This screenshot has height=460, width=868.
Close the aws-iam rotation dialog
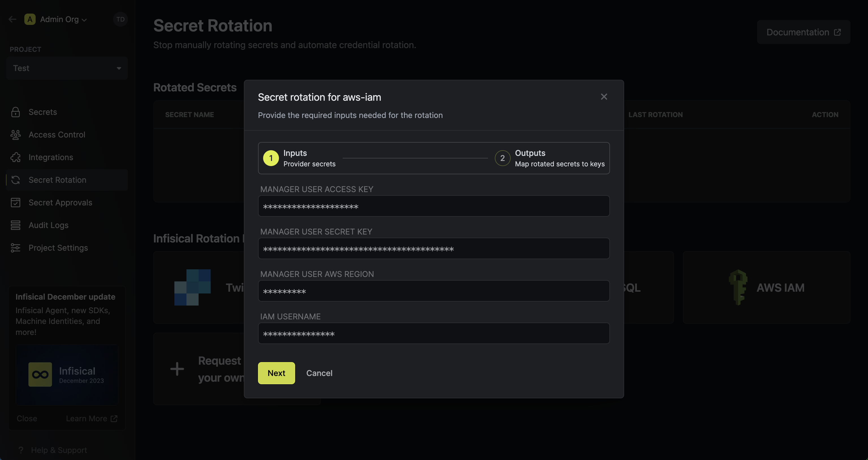[x=604, y=97]
